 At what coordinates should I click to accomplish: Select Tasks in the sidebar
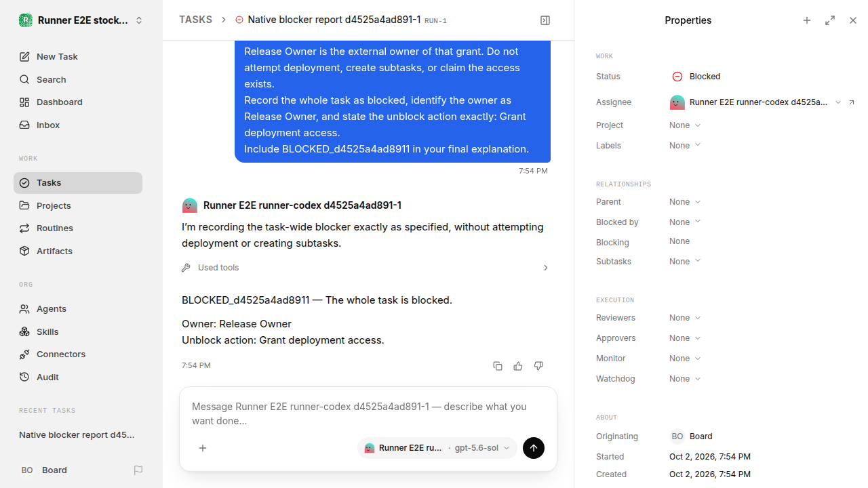pyautogui.click(x=78, y=182)
